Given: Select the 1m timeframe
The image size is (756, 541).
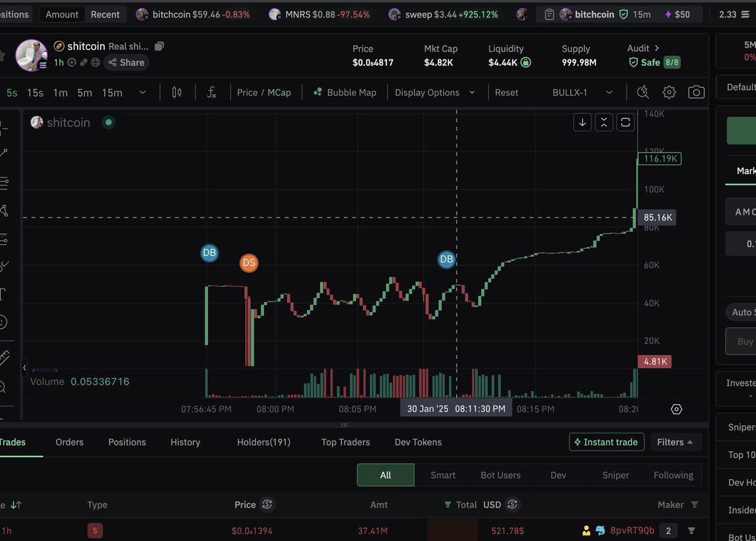Looking at the screenshot, I should 60,93.
